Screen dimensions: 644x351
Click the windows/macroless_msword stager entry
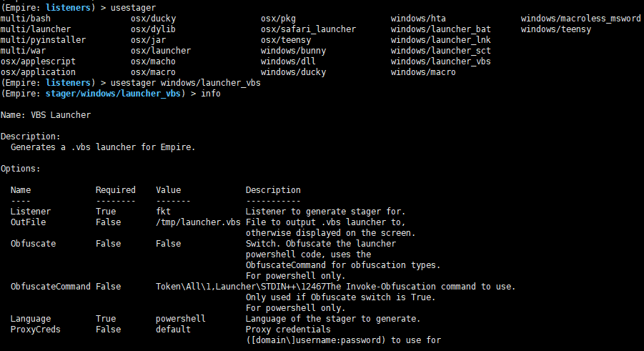click(580, 18)
